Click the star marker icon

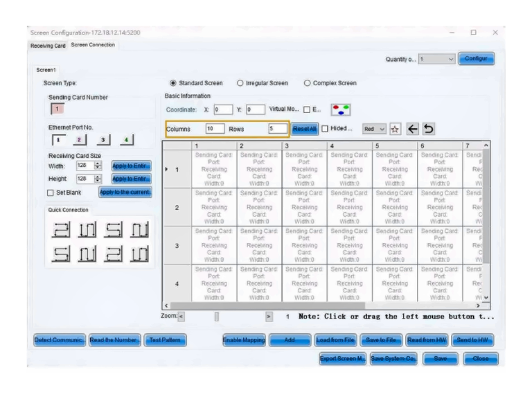pyautogui.click(x=395, y=129)
